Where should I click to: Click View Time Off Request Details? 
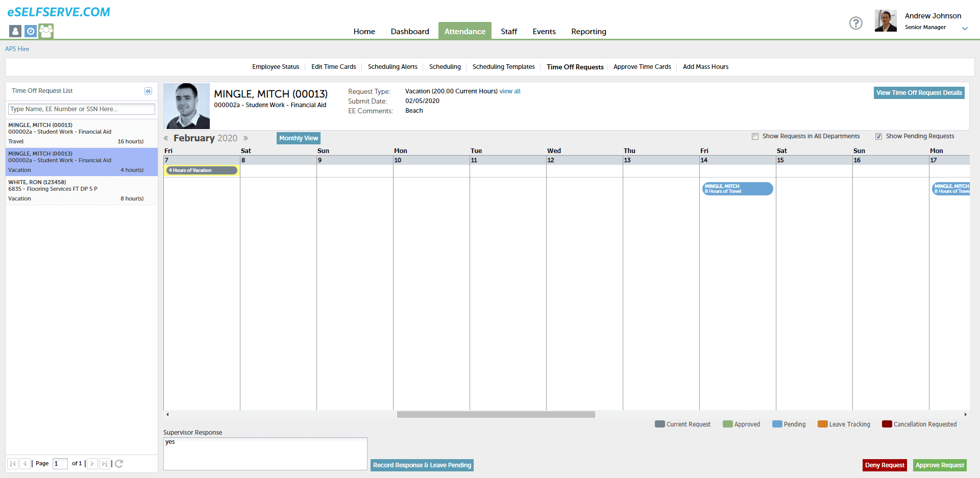(x=918, y=93)
